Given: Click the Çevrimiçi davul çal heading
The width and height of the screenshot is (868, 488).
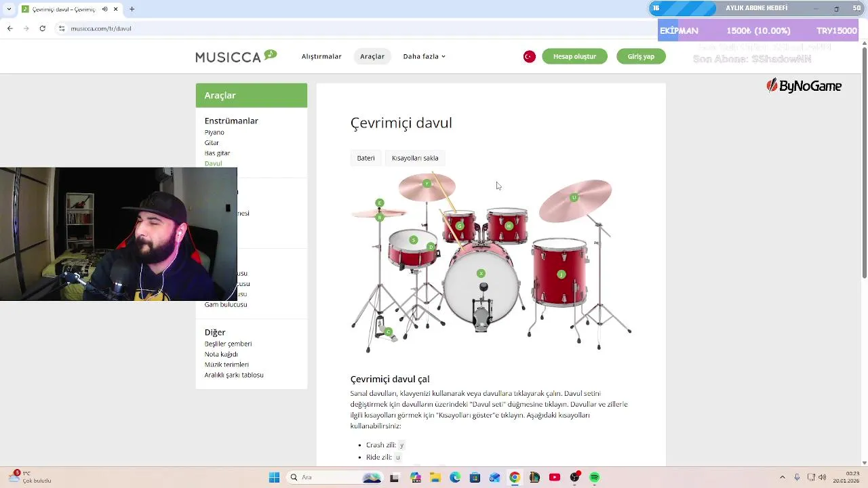Looking at the screenshot, I should click(390, 379).
